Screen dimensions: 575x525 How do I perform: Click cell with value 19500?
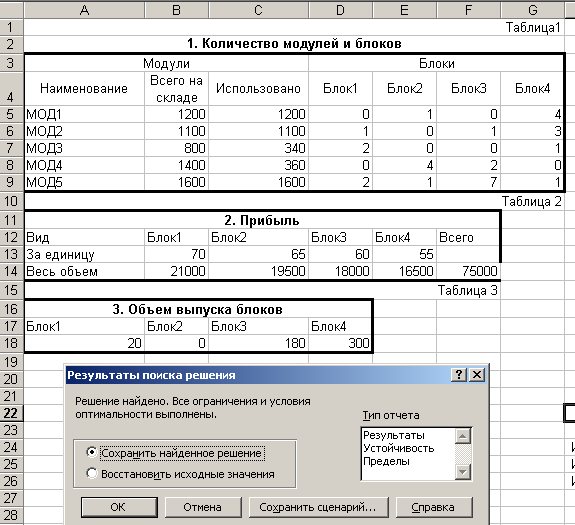pyautogui.click(x=258, y=271)
